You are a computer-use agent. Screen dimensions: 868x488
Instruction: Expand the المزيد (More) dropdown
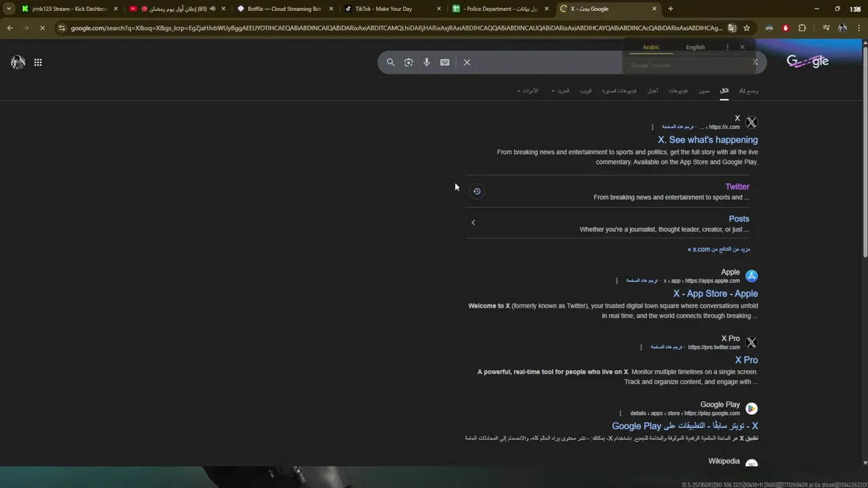coord(561,91)
